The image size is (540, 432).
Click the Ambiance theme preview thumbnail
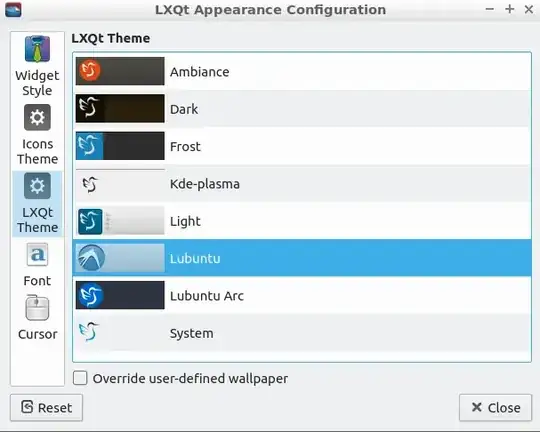click(120, 71)
